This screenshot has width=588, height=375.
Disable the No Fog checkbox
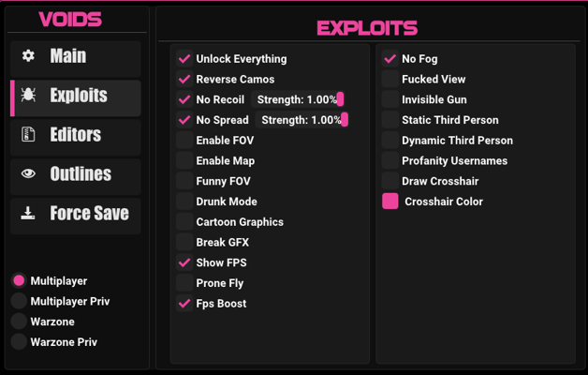[x=390, y=59]
